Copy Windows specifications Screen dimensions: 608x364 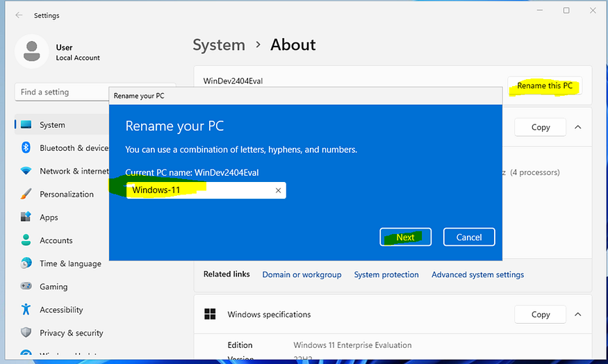tap(540, 315)
